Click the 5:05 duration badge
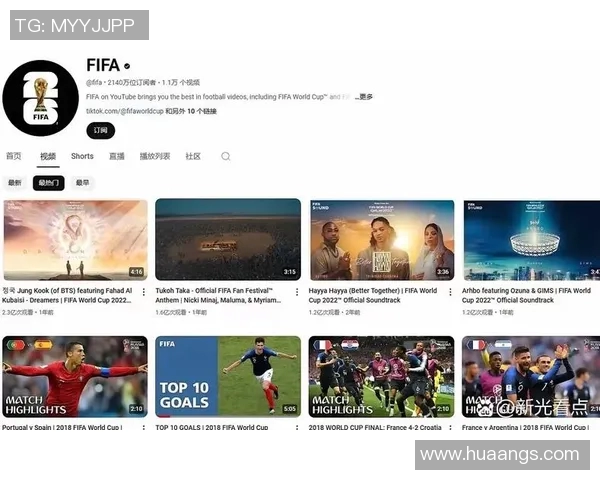Screen dimensions: 600x480 (290, 409)
